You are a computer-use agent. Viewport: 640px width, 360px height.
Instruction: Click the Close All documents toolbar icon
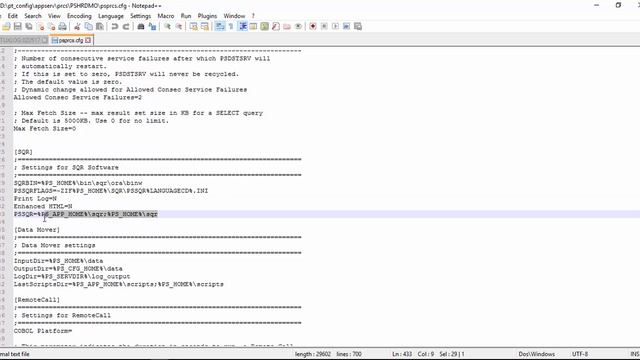pyautogui.click(x=51, y=27)
